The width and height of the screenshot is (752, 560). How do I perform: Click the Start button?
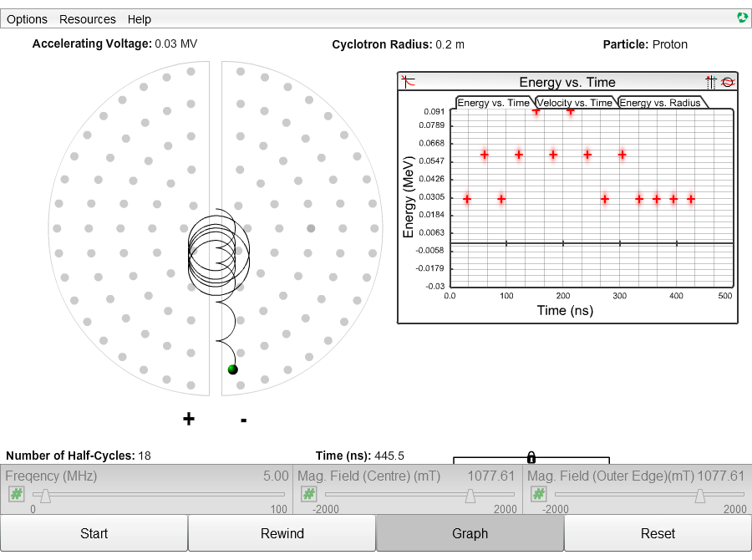point(94,533)
